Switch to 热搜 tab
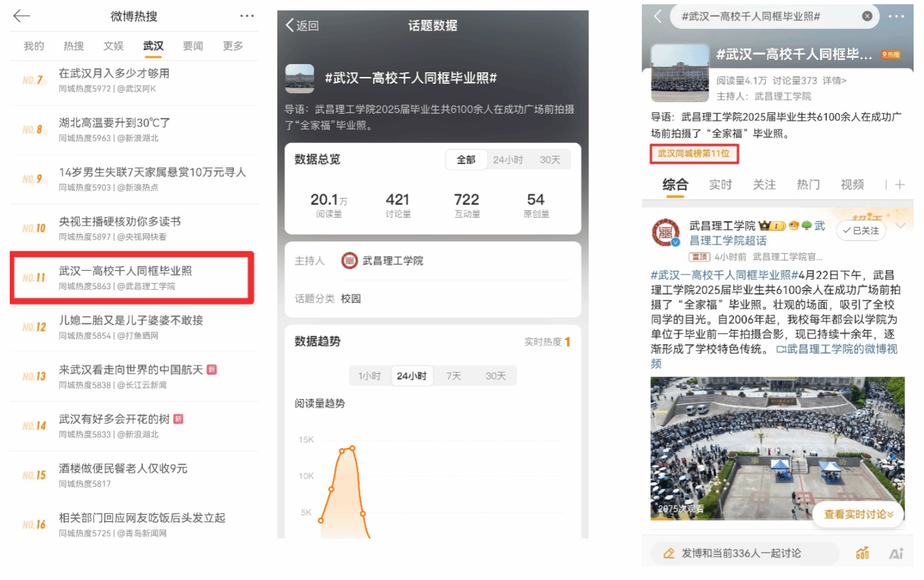The width and height of the screenshot is (924, 580). [x=73, y=46]
